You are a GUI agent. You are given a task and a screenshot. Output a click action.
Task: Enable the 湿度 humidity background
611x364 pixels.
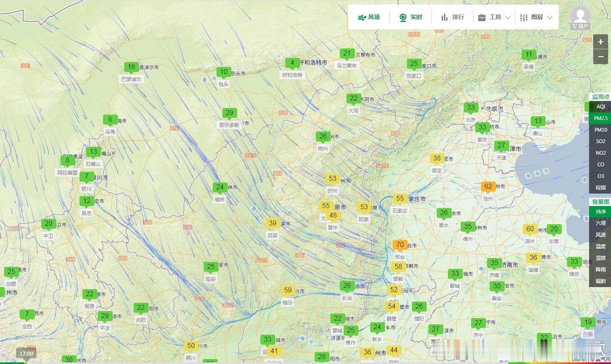tap(601, 258)
